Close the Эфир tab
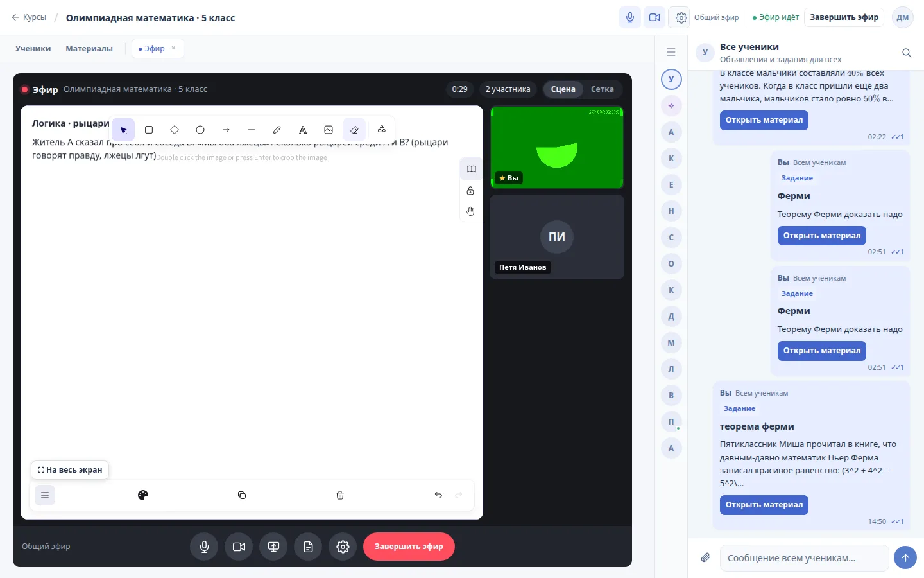 tap(173, 48)
